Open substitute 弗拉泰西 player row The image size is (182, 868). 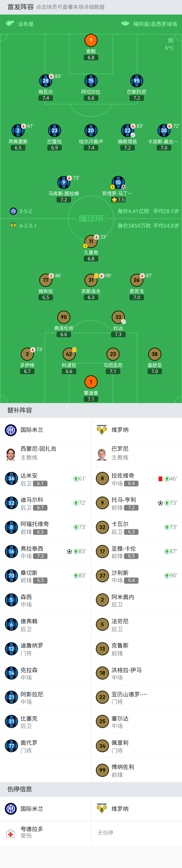point(45,552)
